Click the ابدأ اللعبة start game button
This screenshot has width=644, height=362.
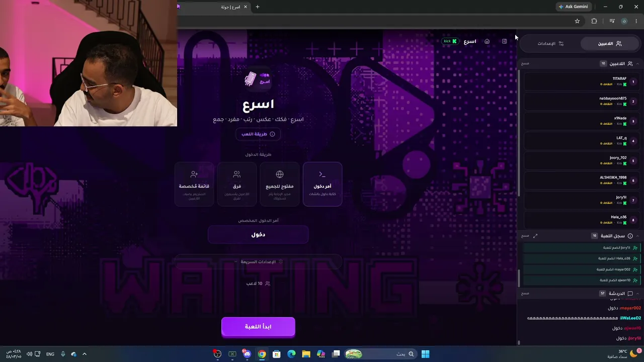[258, 327]
